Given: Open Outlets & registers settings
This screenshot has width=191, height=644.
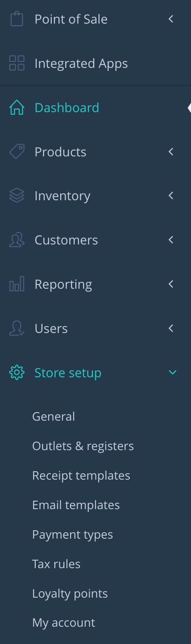Looking at the screenshot, I should click(x=83, y=446).
